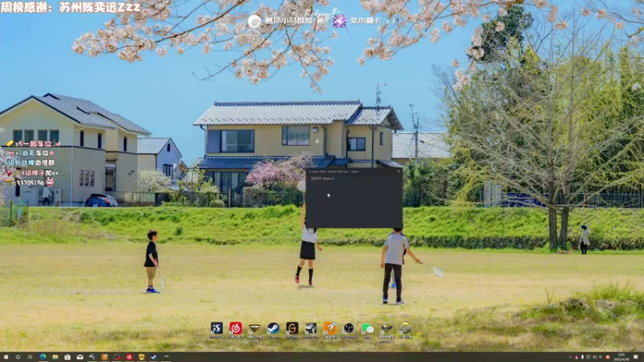Launch the OBS Studio desktop shortcut

(x=349, y=329)
